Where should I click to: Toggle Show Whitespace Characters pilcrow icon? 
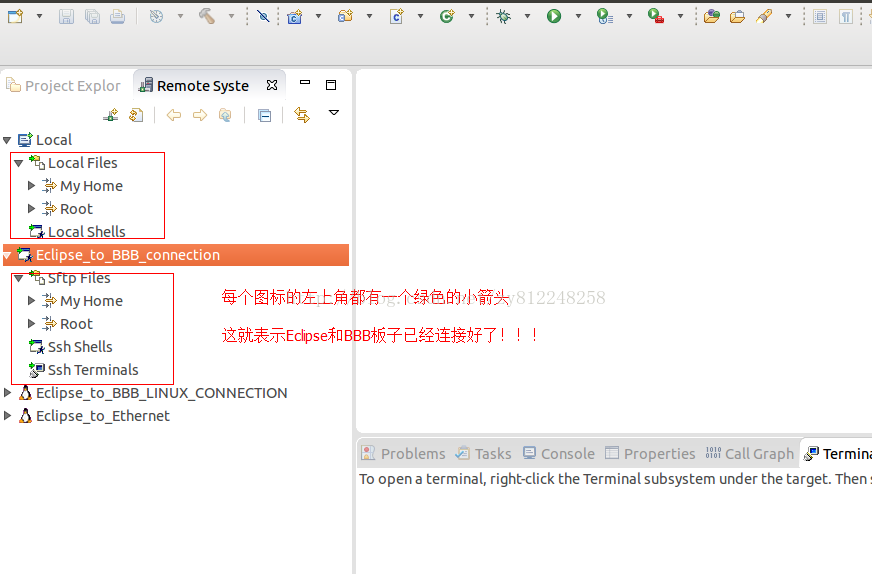click(845, 17)
